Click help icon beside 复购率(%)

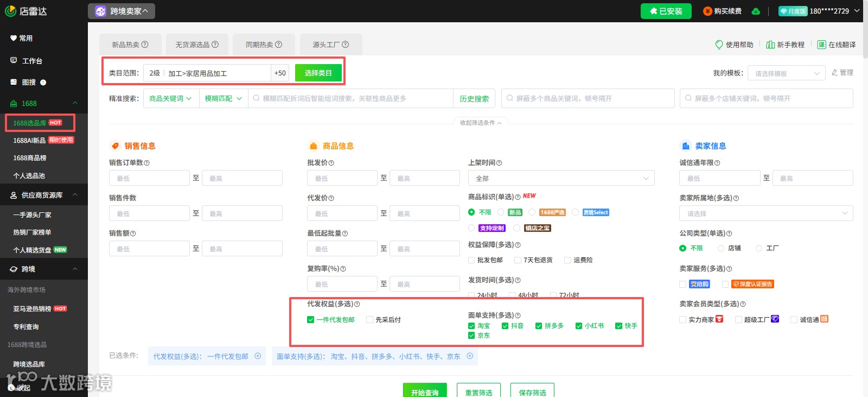[x=343, y=269]
